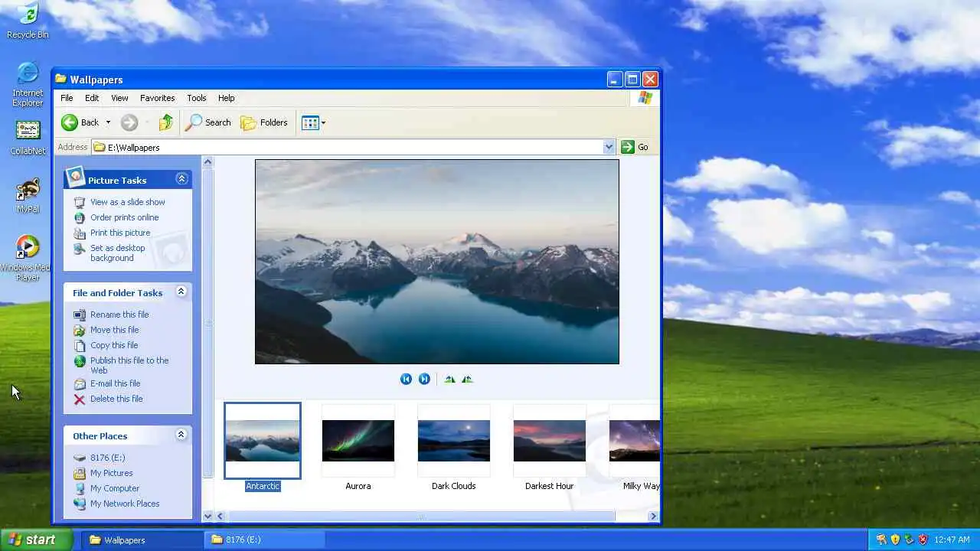
Task: Click Publish this file to the Web
Action: click(129, 365)
